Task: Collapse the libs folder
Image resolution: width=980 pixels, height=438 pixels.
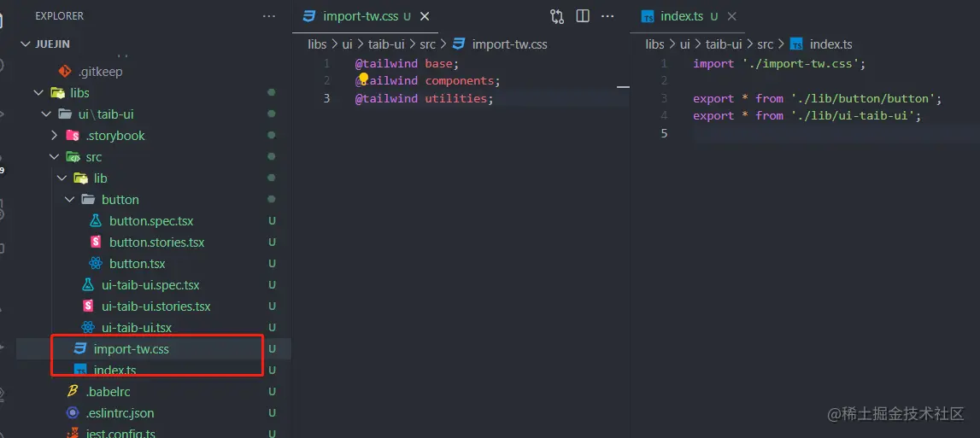Action: coord(38,93)
